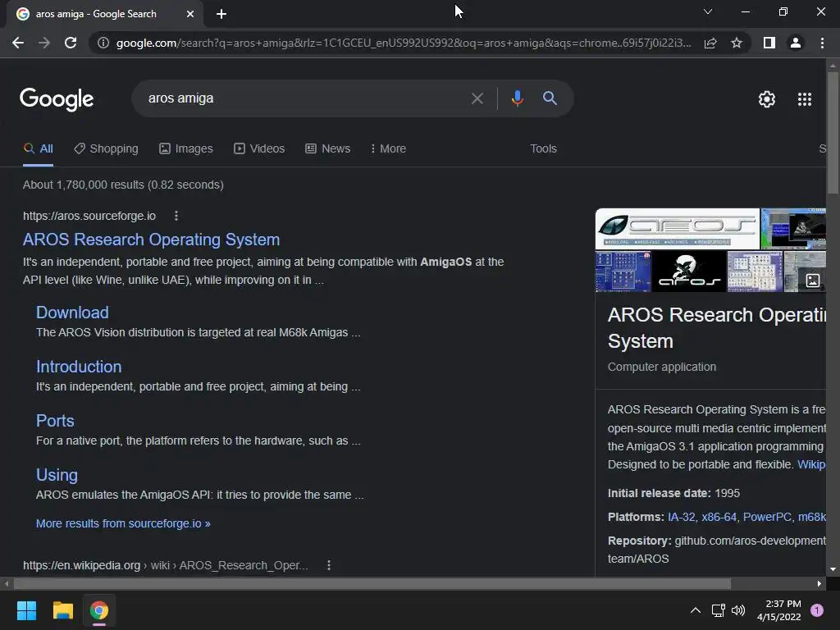Bookmark this tab with star icon
The width and height of the screenshot is (840, 630).
click(737, 43)
